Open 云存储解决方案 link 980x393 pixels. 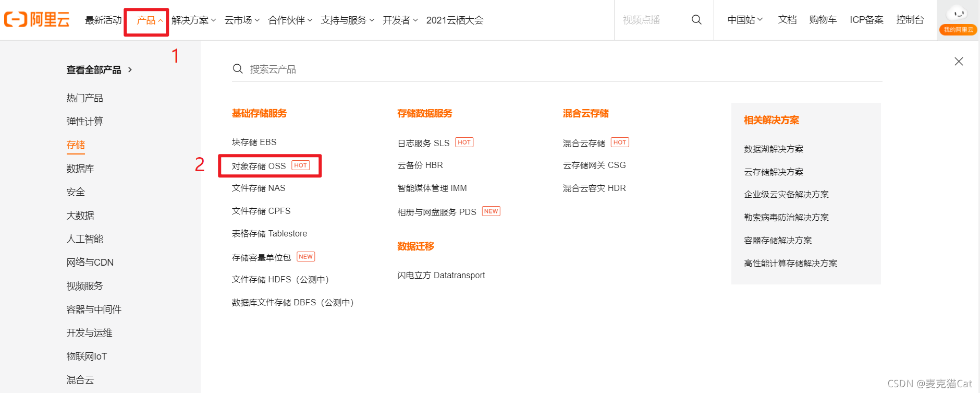point(774,172)
